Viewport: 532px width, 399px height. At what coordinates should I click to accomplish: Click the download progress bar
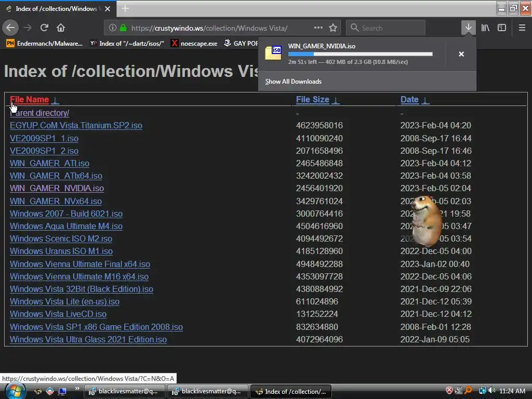coord(360,54)
